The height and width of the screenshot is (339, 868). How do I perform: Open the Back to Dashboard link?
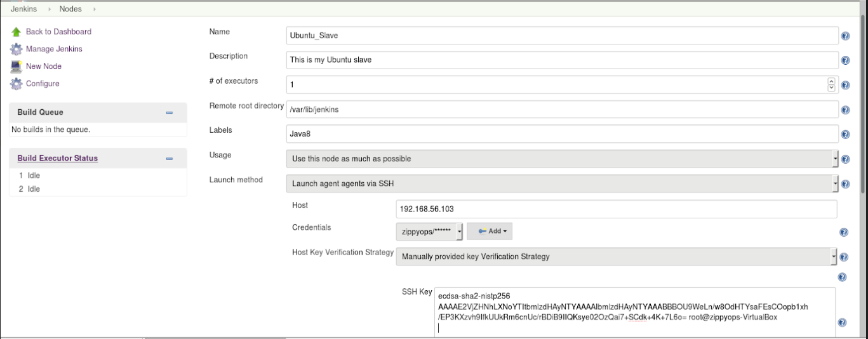(x=58, y=32)
